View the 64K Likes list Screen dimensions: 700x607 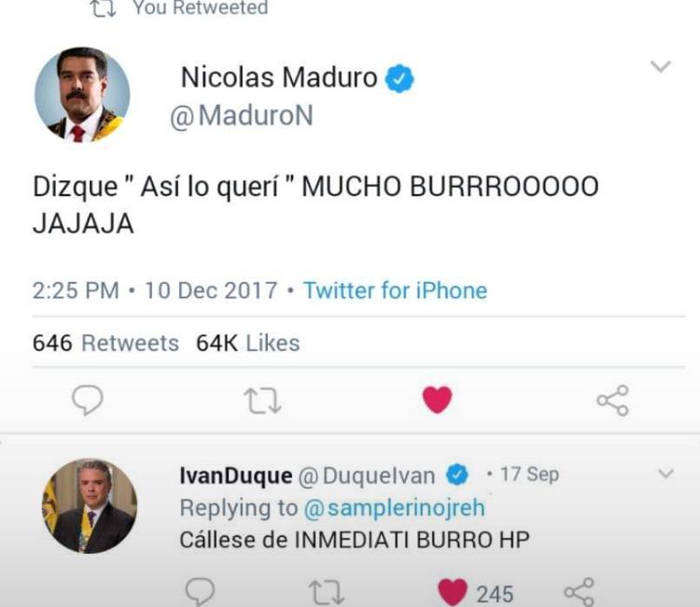coord(247,343)
